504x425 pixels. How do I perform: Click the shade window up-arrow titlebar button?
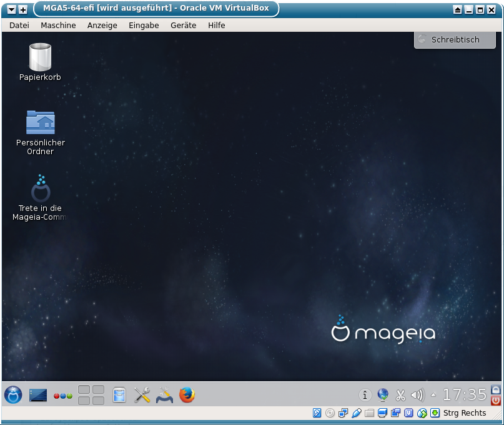click(457, 10)
